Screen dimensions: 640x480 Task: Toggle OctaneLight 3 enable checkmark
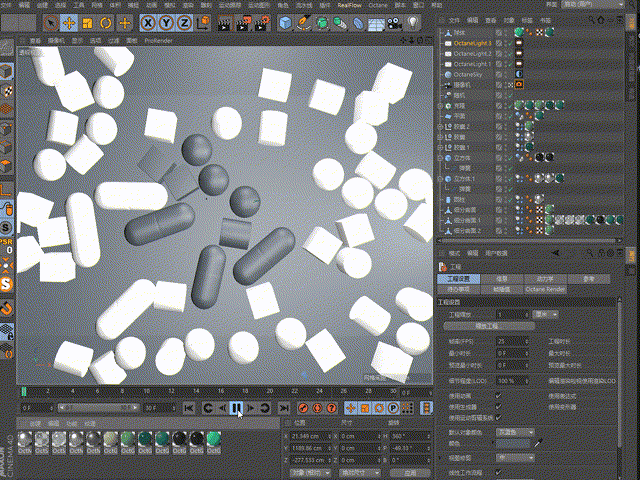click(510, 43)
